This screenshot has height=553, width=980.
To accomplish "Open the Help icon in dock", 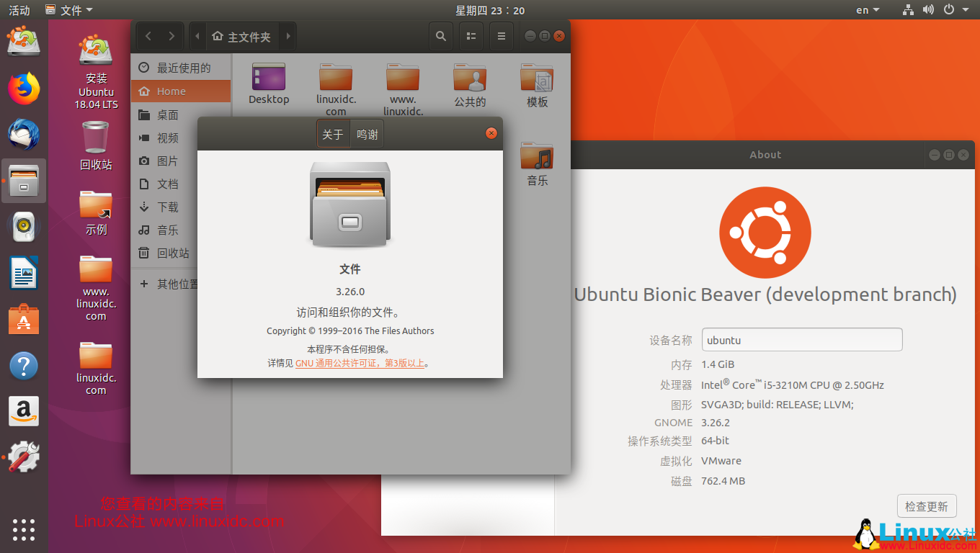I will [24, 366].
